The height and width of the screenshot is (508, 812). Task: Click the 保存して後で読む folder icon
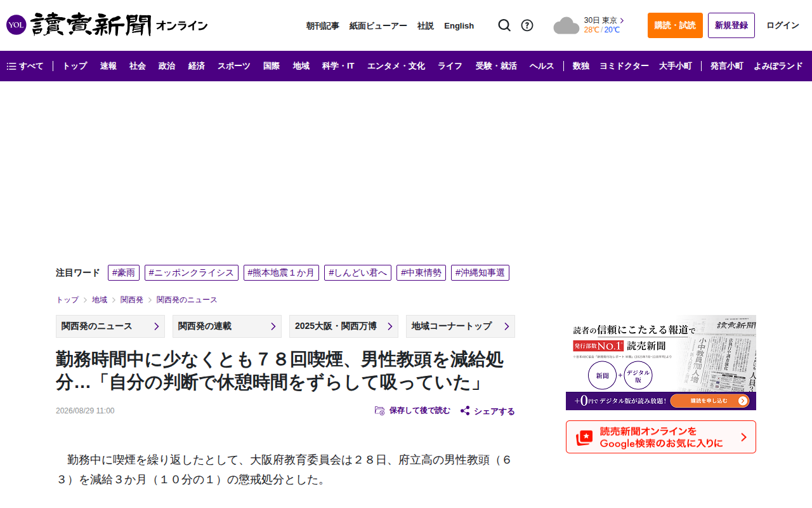pyautogui.click(x=379, y=411)
